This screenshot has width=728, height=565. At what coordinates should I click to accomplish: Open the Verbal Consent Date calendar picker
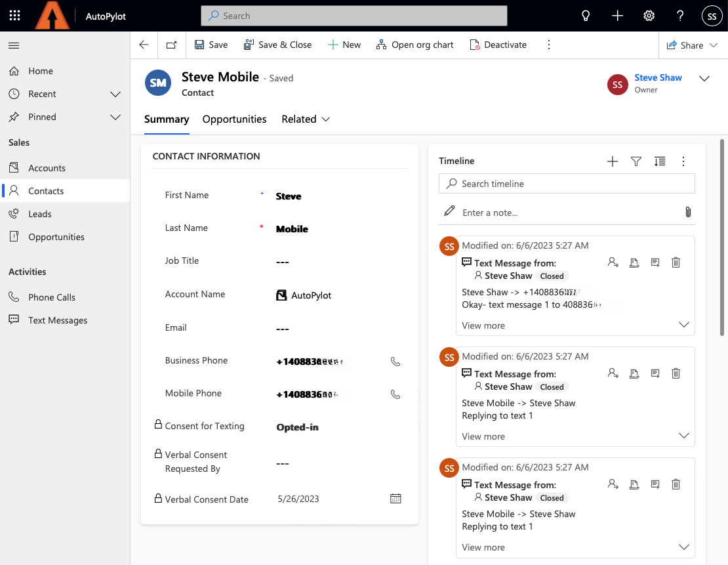point(395,499)
